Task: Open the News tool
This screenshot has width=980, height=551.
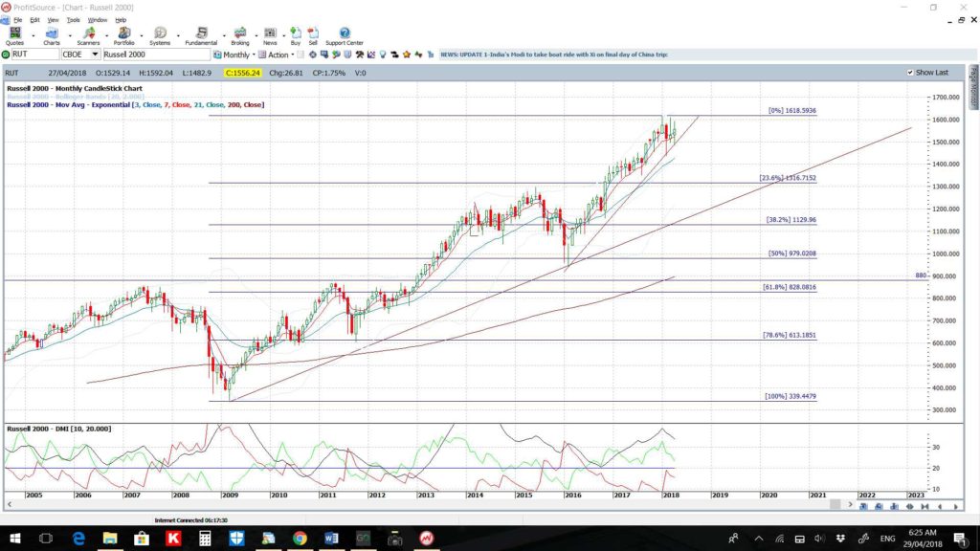Action: pyautogui.click(x=270, y=36)
